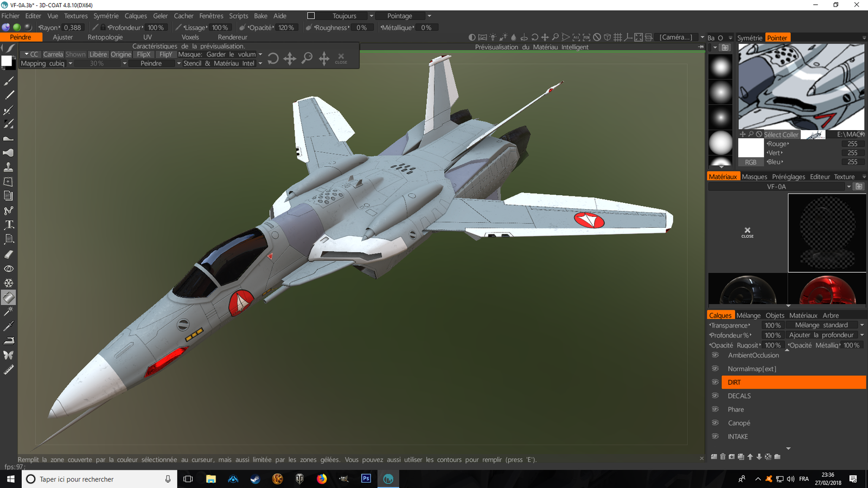Image resolution: width=868 pixels, height=488 pixels.
Task: Delete layer using trash icon
Action: 723,457
